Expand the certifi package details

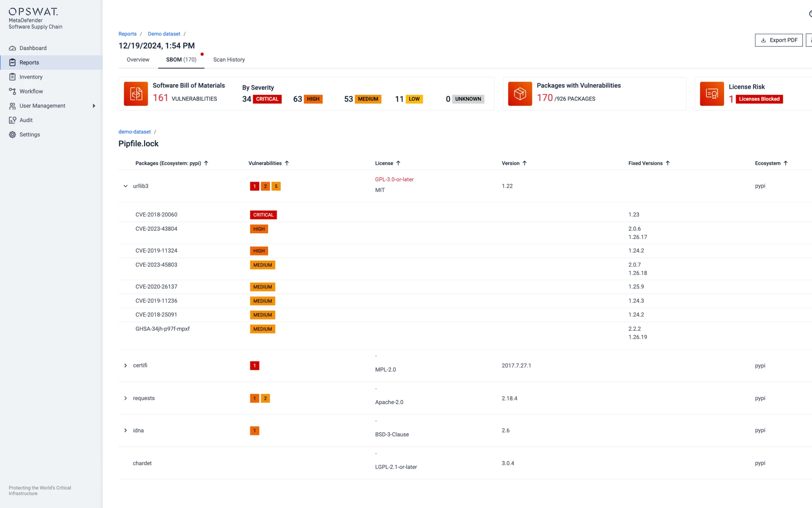[126, 365]
